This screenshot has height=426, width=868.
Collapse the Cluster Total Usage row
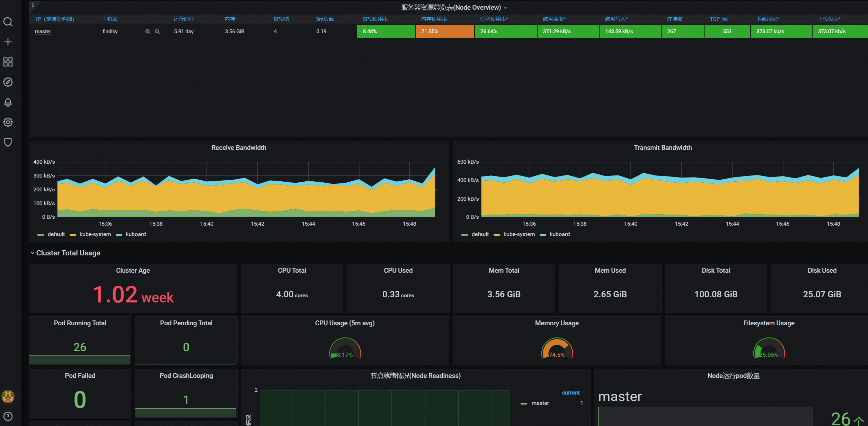click(68, 253)
